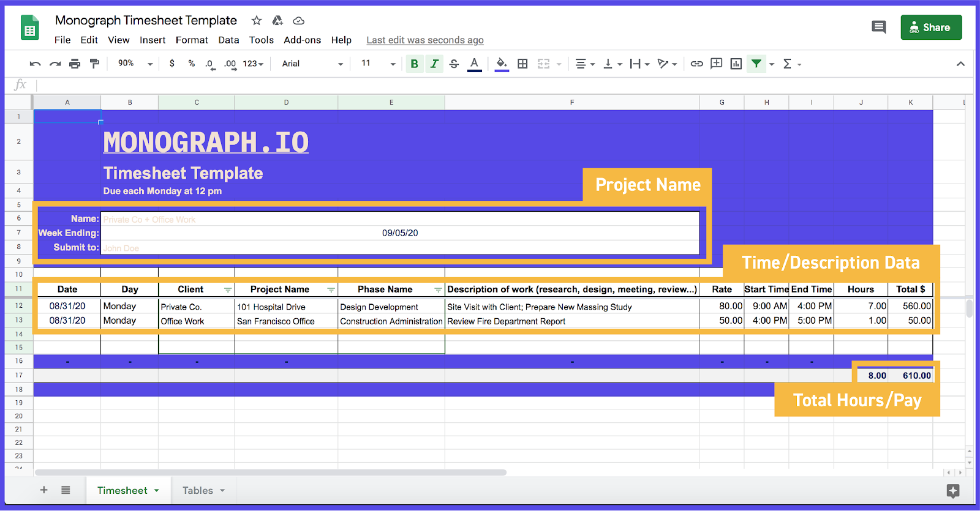Open the Tools menu

pyautogui.click(x=262, y=40)
